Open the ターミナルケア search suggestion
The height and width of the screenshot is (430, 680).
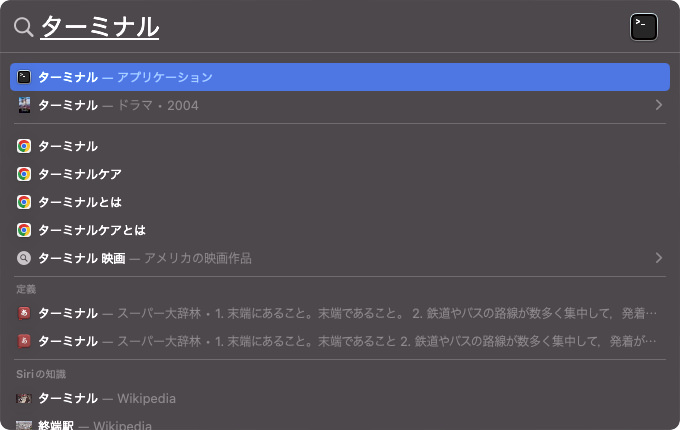coord(340,174)
